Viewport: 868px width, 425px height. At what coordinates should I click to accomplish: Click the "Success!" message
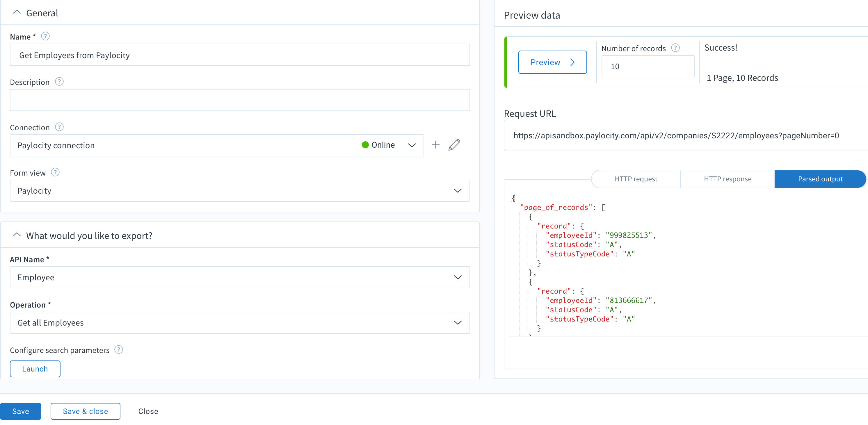click(x=721, y=47)
